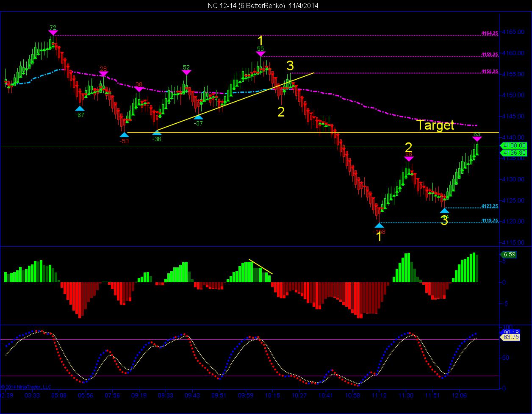Click the magenta triangle under the yellow 2 near 11:30
The height and width of the screenshot is (414, 532).
tap(409, 159)
